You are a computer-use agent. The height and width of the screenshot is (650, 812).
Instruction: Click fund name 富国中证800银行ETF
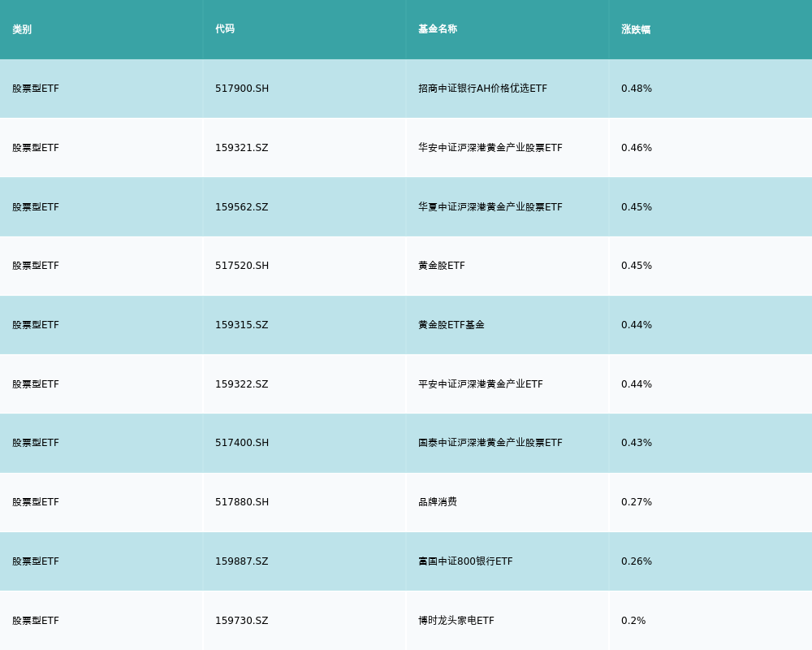pyautogui.click(x=465, y=561)
